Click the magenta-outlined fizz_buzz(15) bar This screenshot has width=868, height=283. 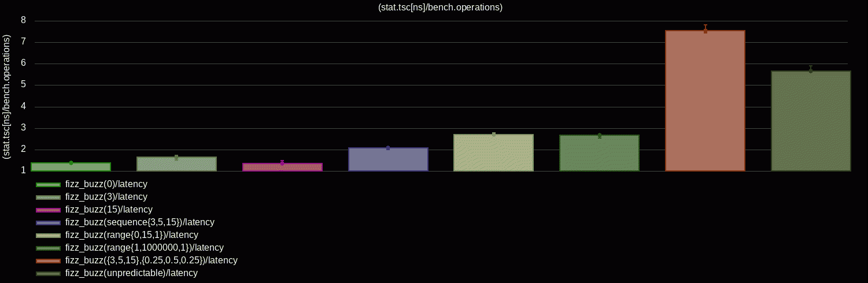282,167
